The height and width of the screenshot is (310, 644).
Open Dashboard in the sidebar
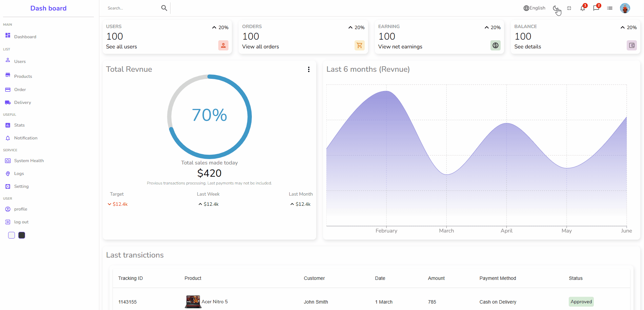[x=25, y=37]
